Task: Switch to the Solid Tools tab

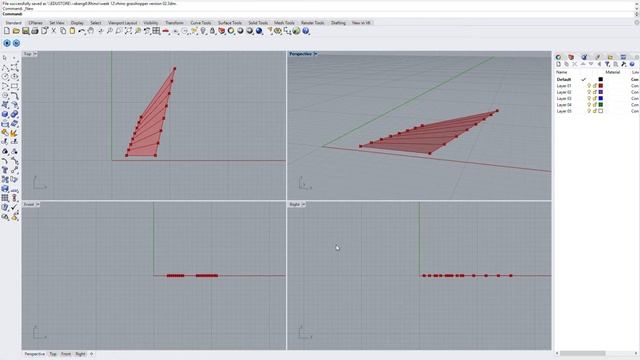Action: [x=258, y=23]
